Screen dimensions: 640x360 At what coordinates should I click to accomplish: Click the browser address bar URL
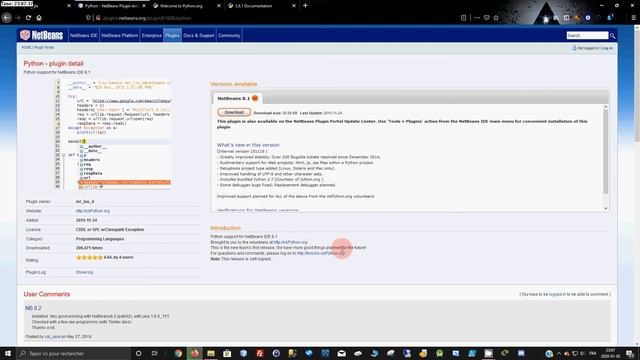coord(147,18)
